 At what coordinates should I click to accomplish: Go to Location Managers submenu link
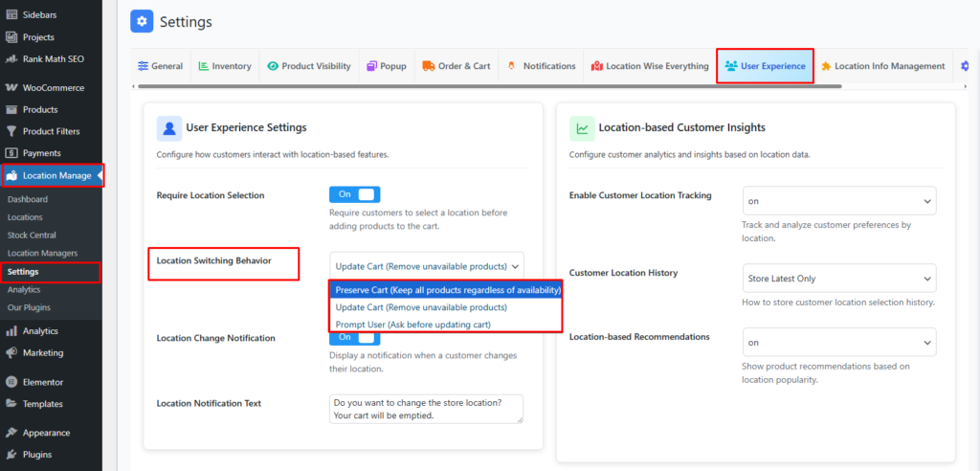[41, 253]
